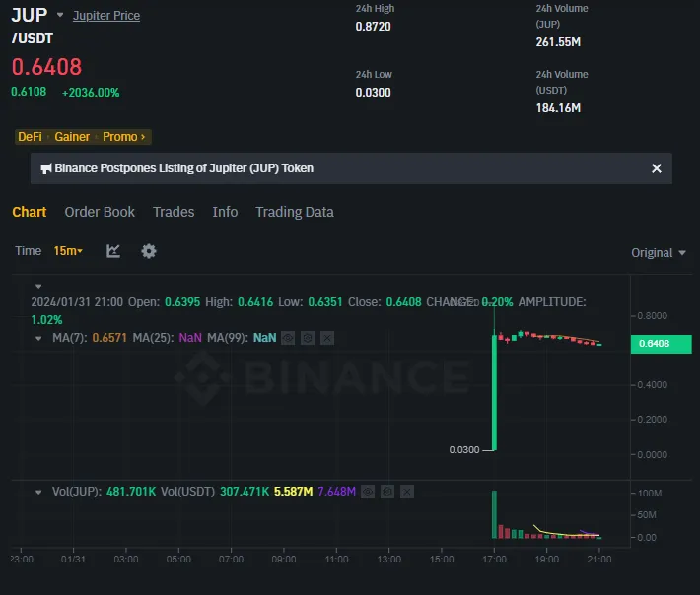Switch to the Trades tab
The height and width of the screenshot is (595, 700).
pyautogui.click(x=174, y=212)
